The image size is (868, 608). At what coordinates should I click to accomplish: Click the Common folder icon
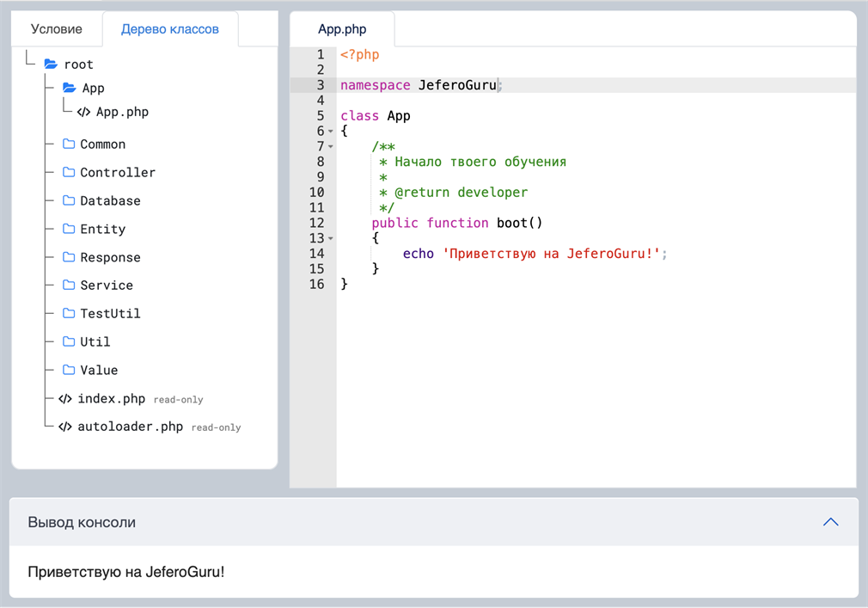point(69,144)
